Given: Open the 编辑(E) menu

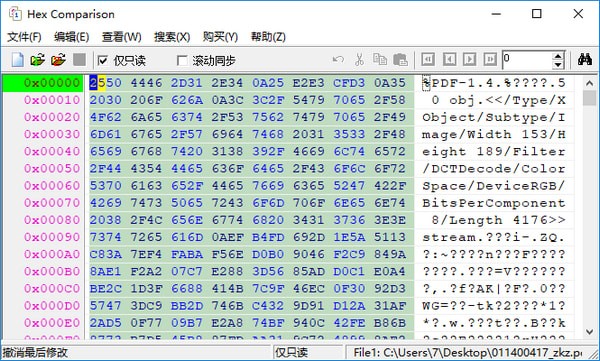Looking at the screenshot, I should pos(72,37).
